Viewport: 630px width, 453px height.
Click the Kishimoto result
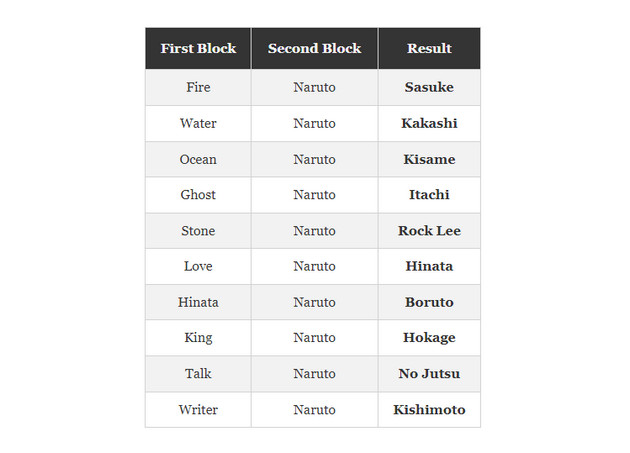pos(429,409)
